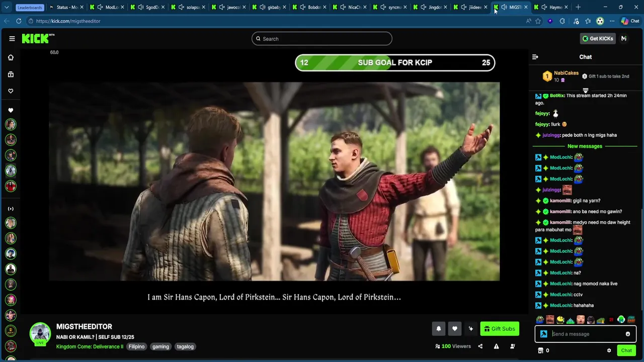This screenshot has width=644, height=362.
Task: Open the browser read aloud icon
Action: point(528,21)
